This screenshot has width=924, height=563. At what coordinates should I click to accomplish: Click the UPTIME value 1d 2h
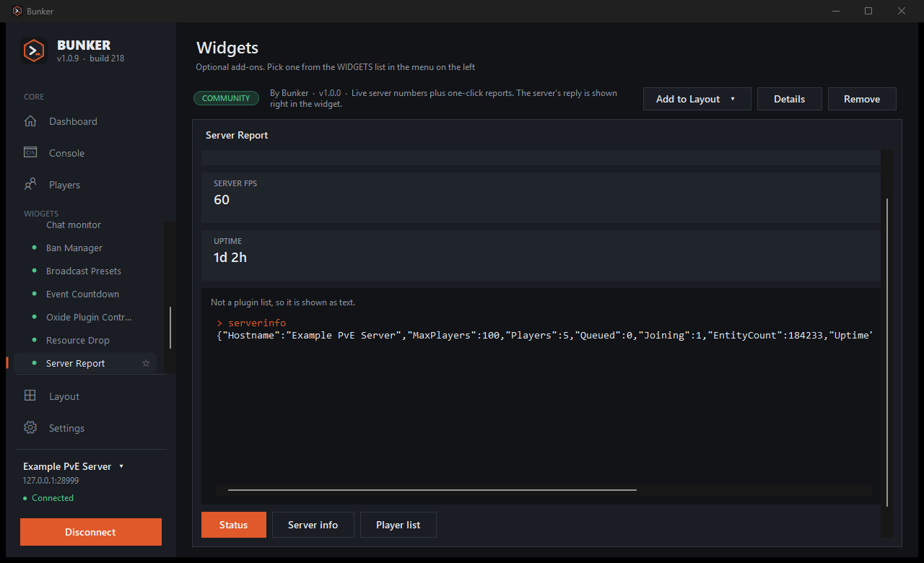pyautogui.click(x=230, y=258)
